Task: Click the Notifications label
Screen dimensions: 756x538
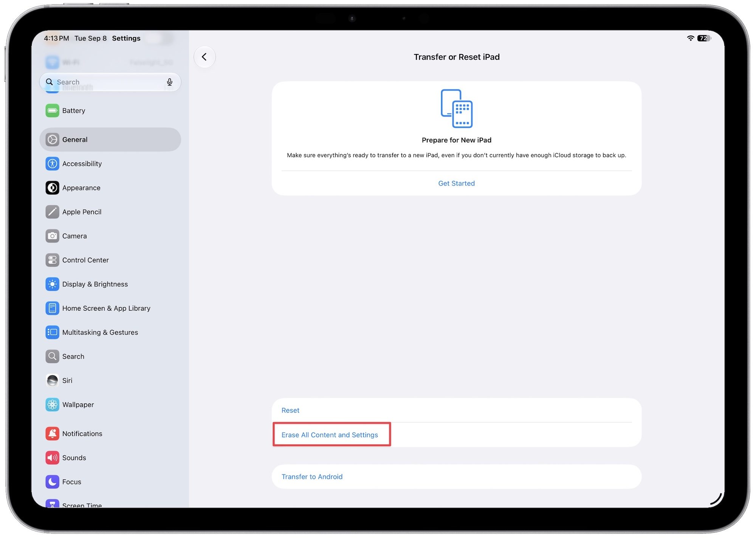Action: [82, 434]
